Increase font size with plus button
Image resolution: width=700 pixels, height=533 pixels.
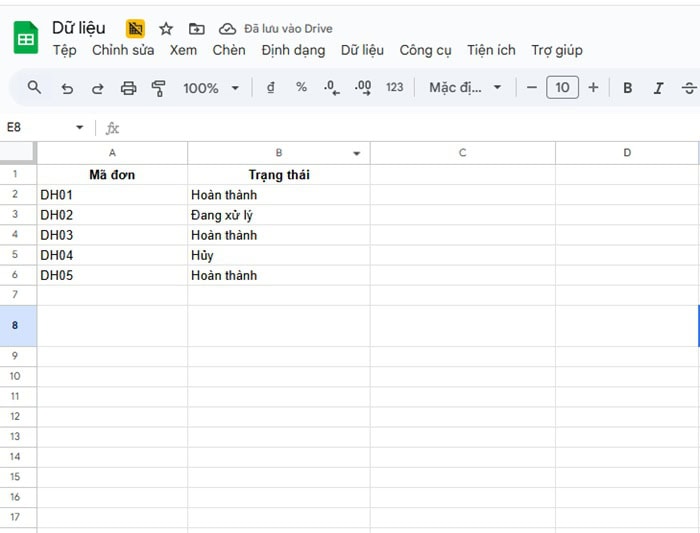593,87
